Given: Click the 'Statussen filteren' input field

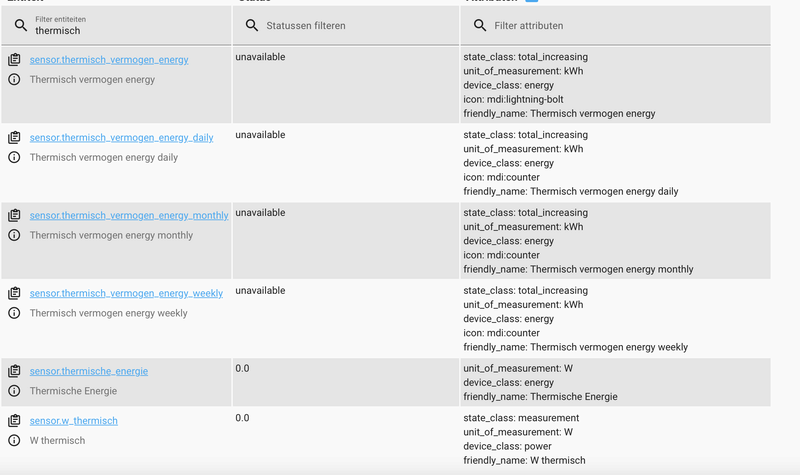Looking at the screenshot, I should coord(355,26).
